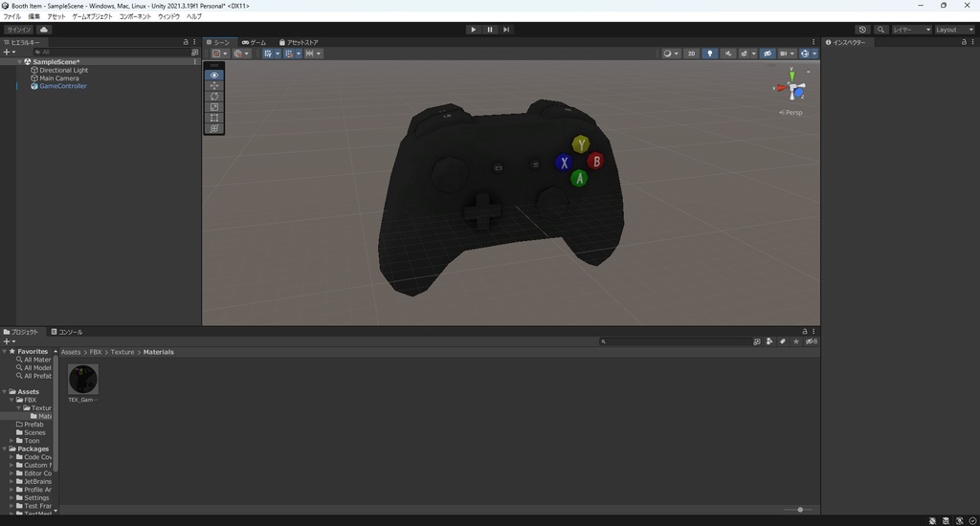Open Project search-in-packages icon
980x526 pixels.
(x=757, y=341)
